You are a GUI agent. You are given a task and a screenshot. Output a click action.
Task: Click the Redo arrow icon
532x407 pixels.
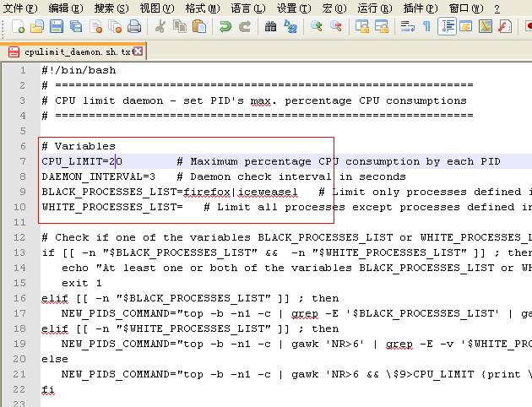[244, 26]
